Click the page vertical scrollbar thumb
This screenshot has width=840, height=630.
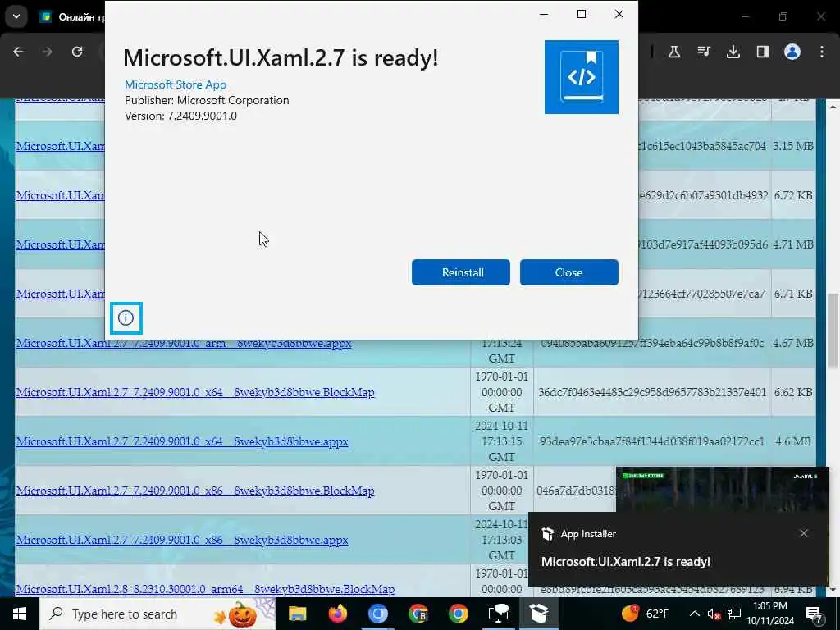[833, 331]
